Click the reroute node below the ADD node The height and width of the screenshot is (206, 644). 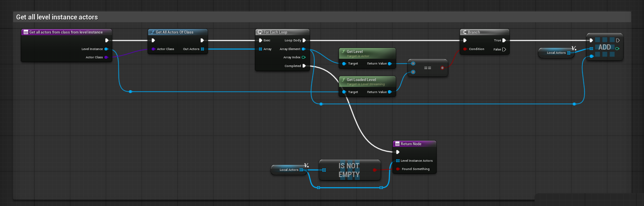[574, 104]
